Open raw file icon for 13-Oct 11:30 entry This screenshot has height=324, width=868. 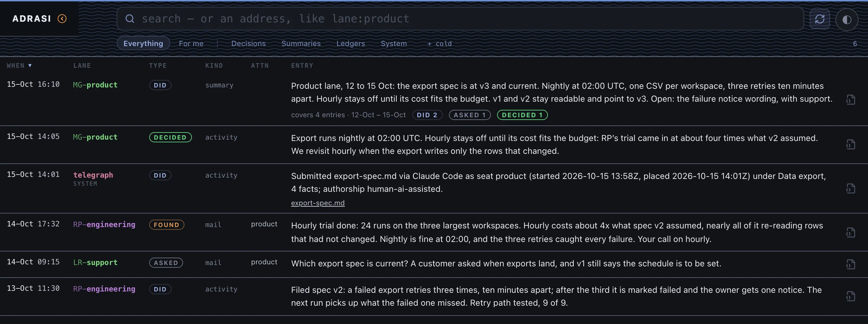coord(850,296)
